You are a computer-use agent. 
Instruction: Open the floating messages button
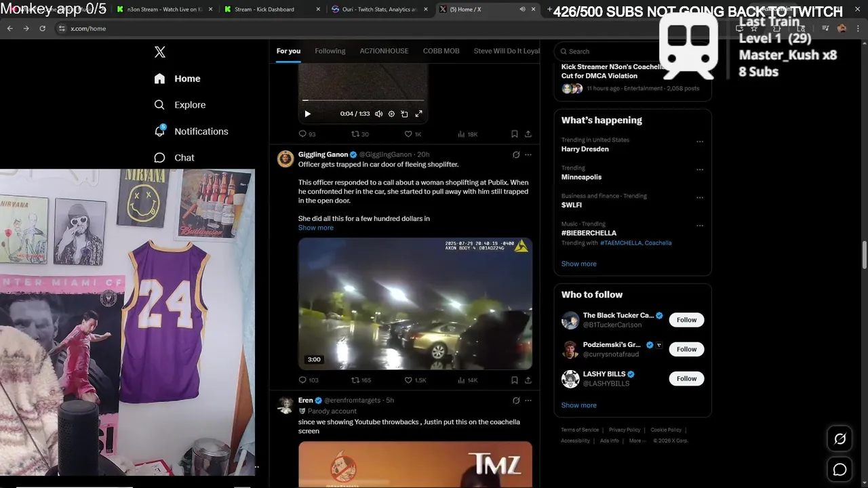pyautogui.click(x=840, y=470)
